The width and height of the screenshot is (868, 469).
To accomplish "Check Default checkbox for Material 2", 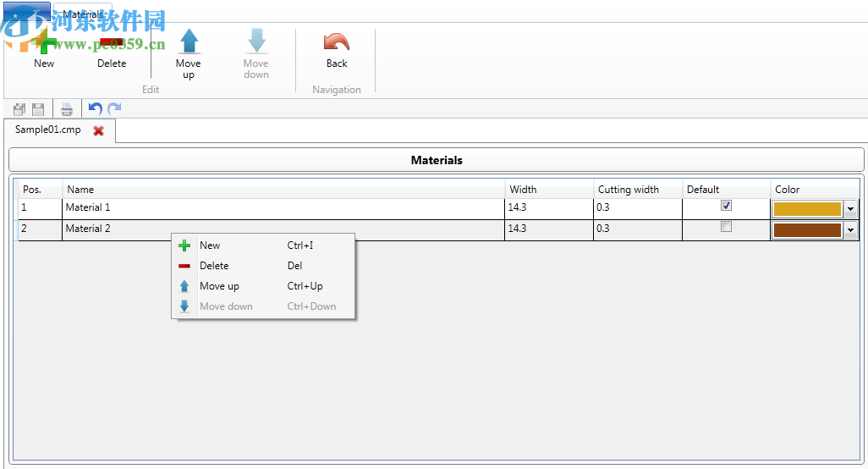I will click(x=726, y=227).
